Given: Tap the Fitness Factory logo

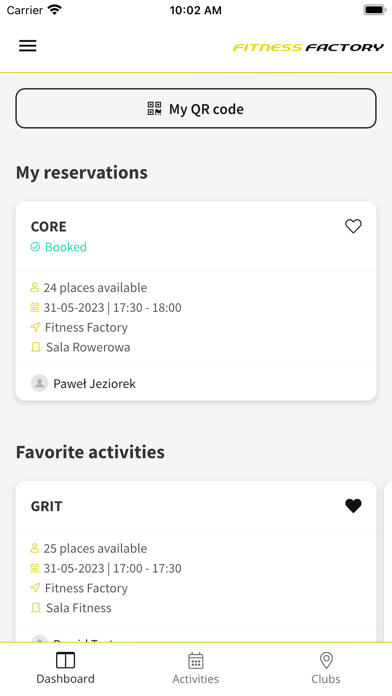Looking at the screenshot, I should (308, 47).
